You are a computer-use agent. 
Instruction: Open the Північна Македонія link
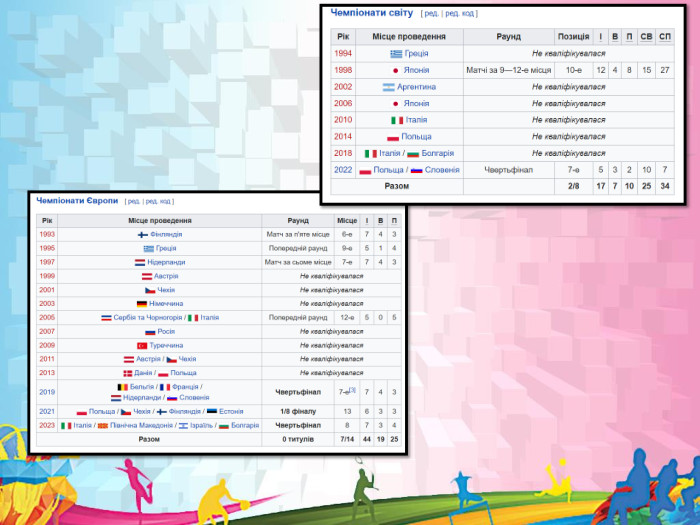pyautogui.click(x=139, y=425)
